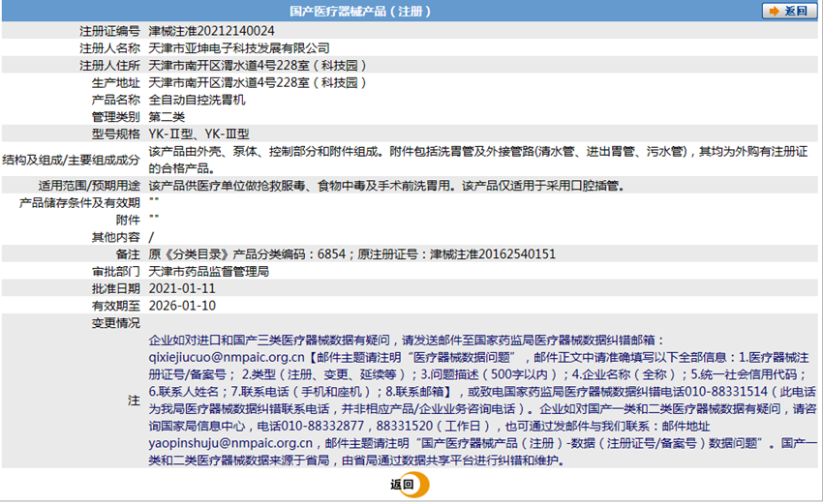The height and width of the screenshot is (504, 823).
Task: Click email qixiejiucuo@nmpaic.org.cn in the notice
Action: [227, 358]
